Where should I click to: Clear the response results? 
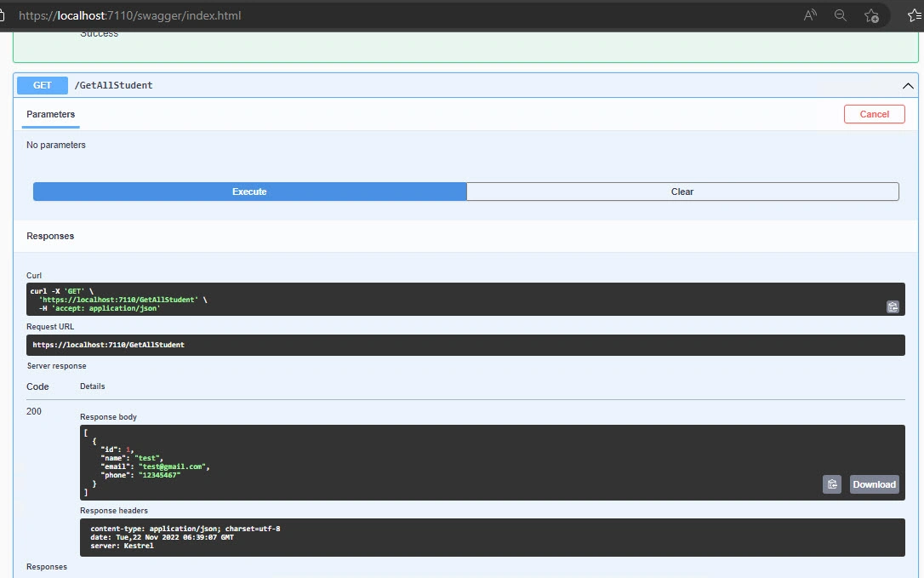pos(682,192)
